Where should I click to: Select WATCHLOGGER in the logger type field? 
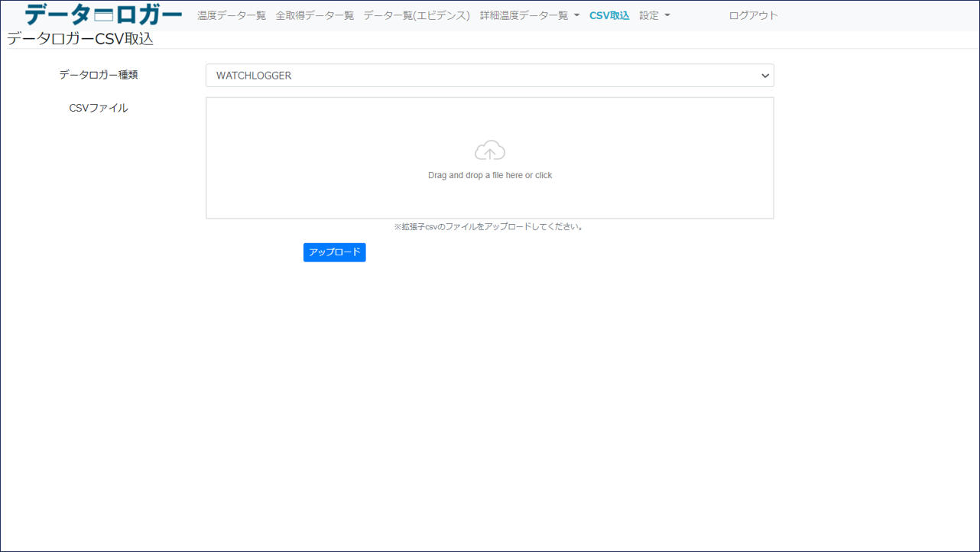coord(489,75)
